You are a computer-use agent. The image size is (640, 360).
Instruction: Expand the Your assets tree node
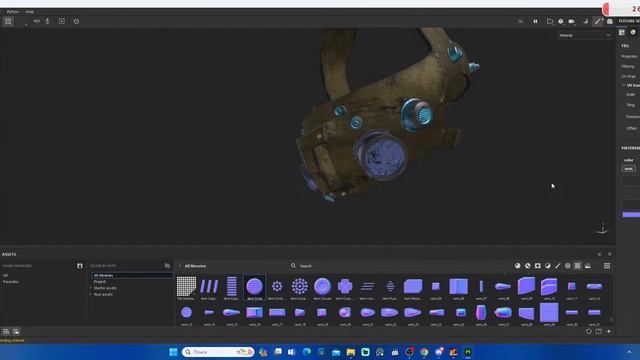[x=91, y=294]
